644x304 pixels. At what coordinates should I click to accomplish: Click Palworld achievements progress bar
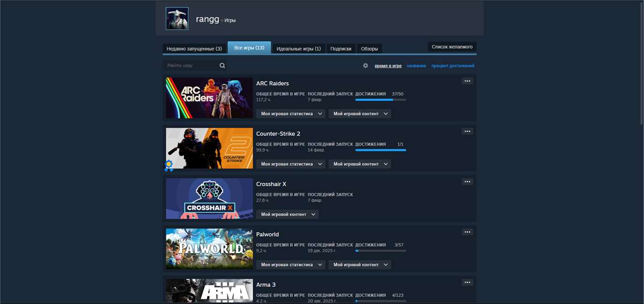pos(380,251)
